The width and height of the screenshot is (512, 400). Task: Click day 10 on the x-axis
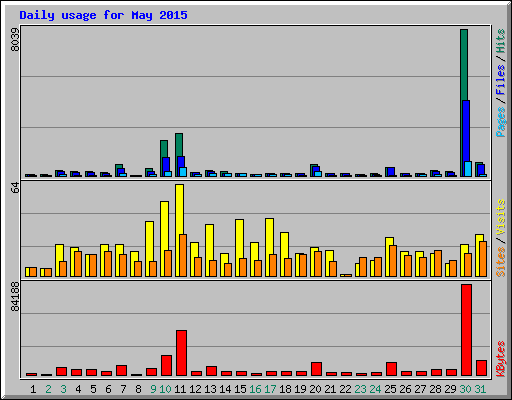pos(165,389)
